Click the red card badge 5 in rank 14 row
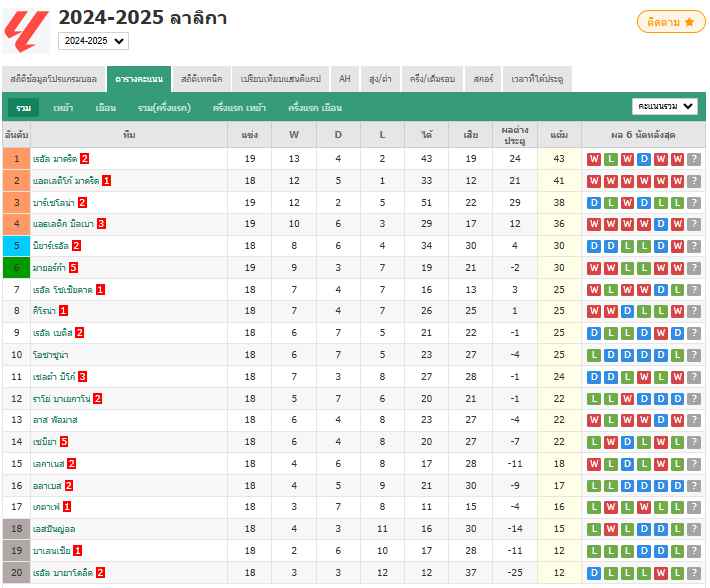 (63, 442)
